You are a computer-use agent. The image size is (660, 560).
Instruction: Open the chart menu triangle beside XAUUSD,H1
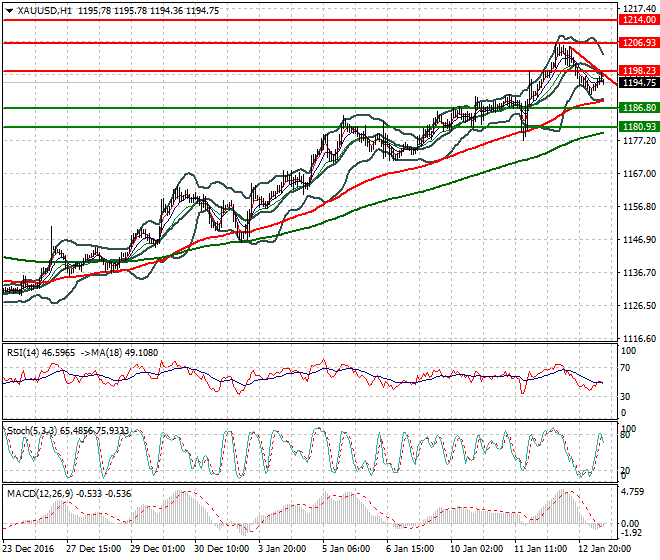pyautogui.click(x=9, y=11)
